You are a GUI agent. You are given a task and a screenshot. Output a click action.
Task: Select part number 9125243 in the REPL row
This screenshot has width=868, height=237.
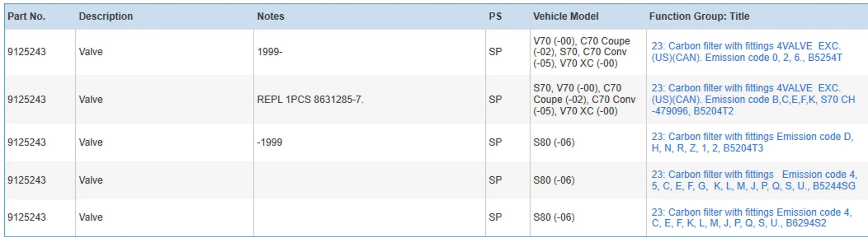coord(27,100)
